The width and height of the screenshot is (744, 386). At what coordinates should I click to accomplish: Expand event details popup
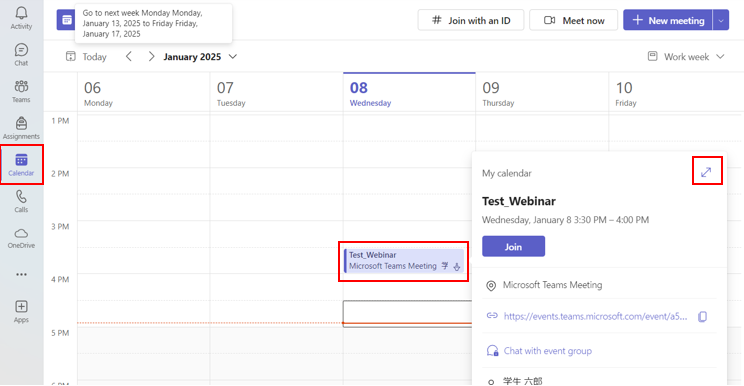(707, 171)
